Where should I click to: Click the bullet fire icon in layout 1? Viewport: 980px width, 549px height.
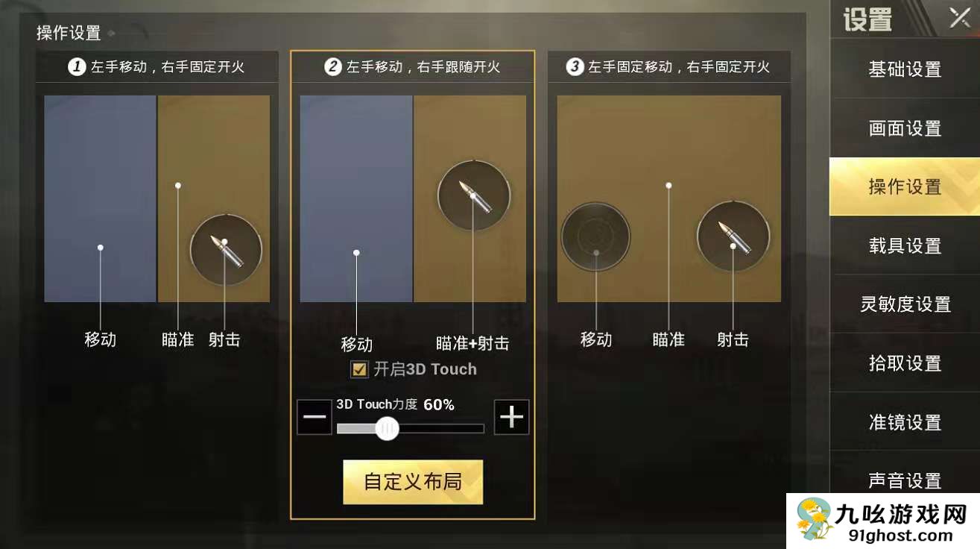pyautogui.click(x=227, y=251)
